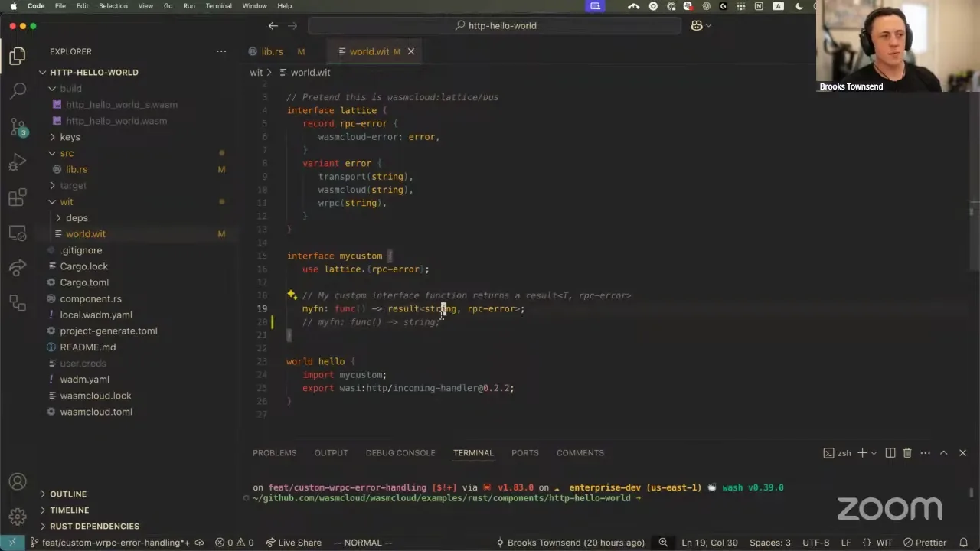Click the zoom magnifier in status bar
This screenshot has height=551, width=980.
(x=663, y=543)
